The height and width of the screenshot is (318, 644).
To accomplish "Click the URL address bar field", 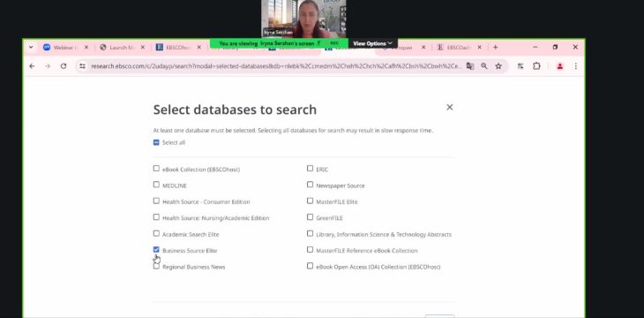I will (x=276, y=66).
